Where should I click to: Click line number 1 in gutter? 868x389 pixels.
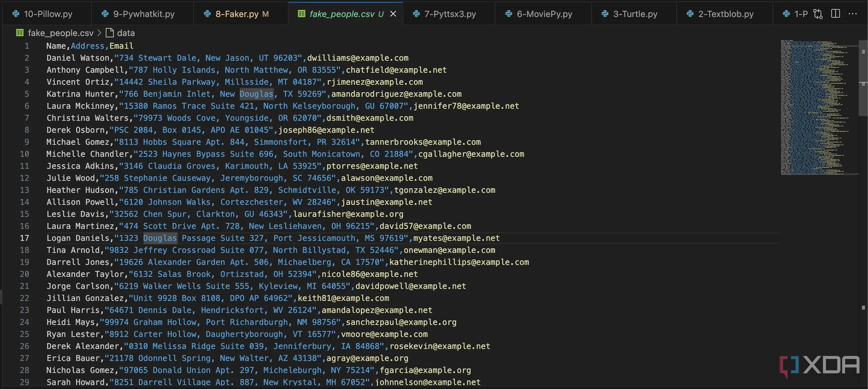tap(27, 46)
